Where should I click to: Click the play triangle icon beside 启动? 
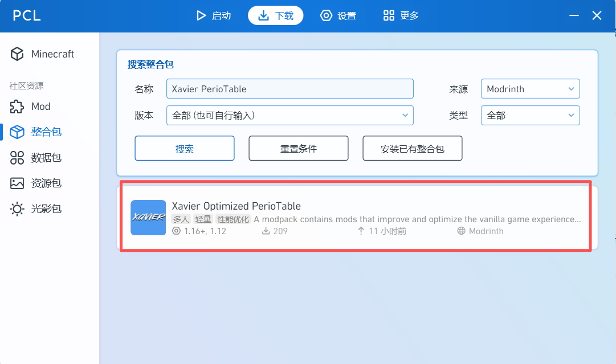[201, 16]
